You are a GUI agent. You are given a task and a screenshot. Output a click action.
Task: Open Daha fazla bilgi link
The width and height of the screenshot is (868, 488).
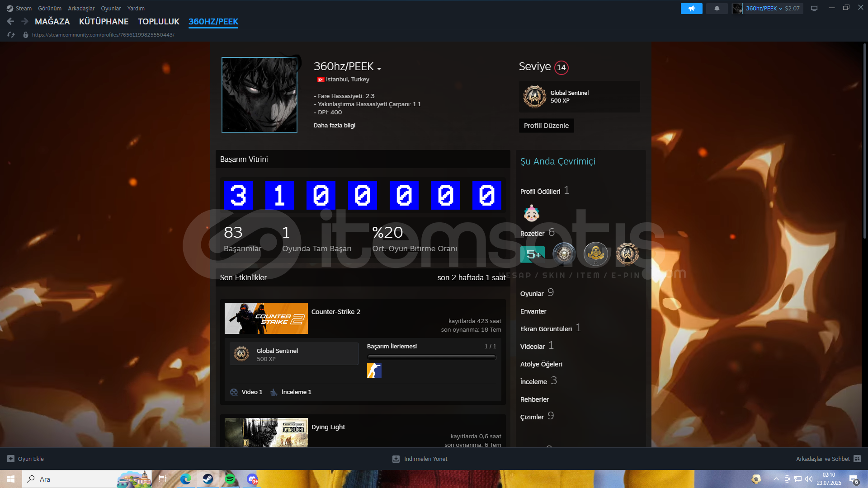point(335,125)
